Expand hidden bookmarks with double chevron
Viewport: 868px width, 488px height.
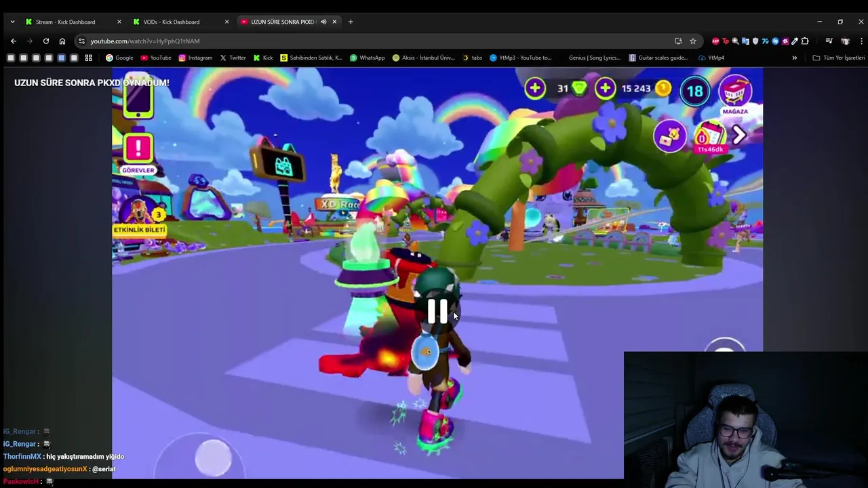[x=795, y=58]
